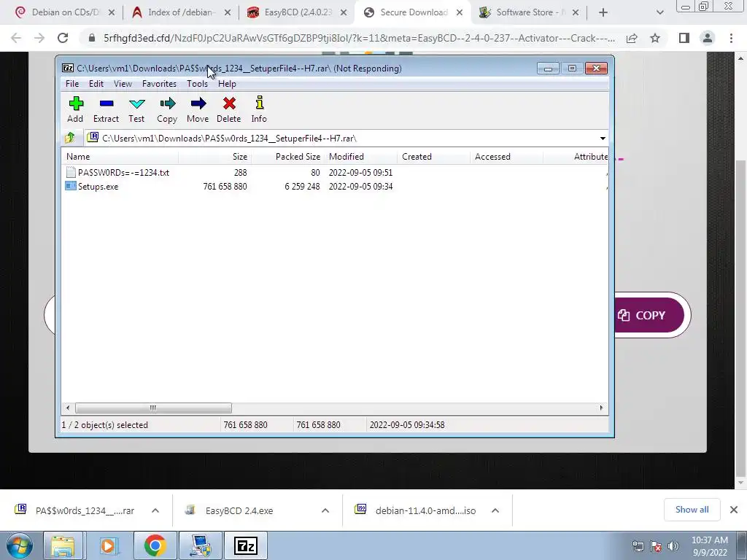Switch to Chrome in the taskbar

[155, 545]
